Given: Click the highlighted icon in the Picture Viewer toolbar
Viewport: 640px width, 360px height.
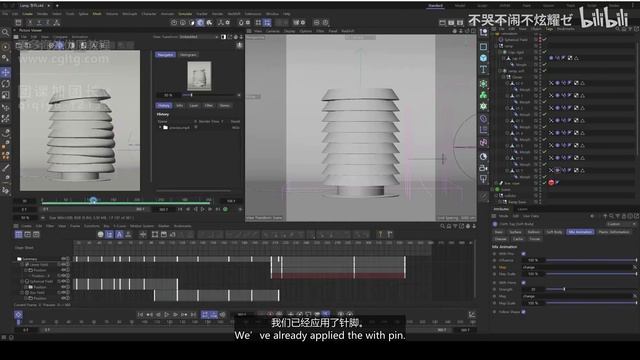Looking at the screenshot, I should click(x=59, y=45).
